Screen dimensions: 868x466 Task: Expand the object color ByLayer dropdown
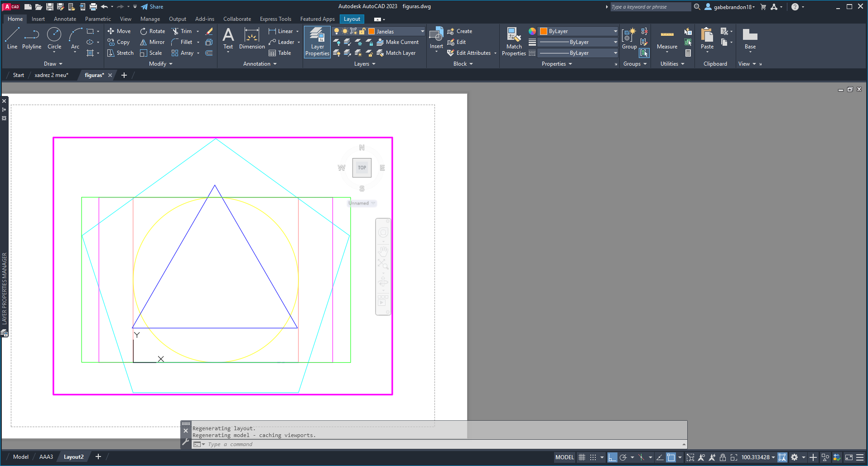[615, 31]
